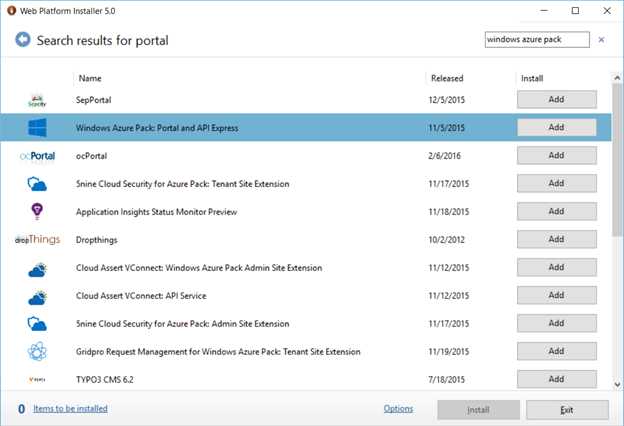Click the 2/6/2016 release date
624x426 pixels.
pos(445,156)
